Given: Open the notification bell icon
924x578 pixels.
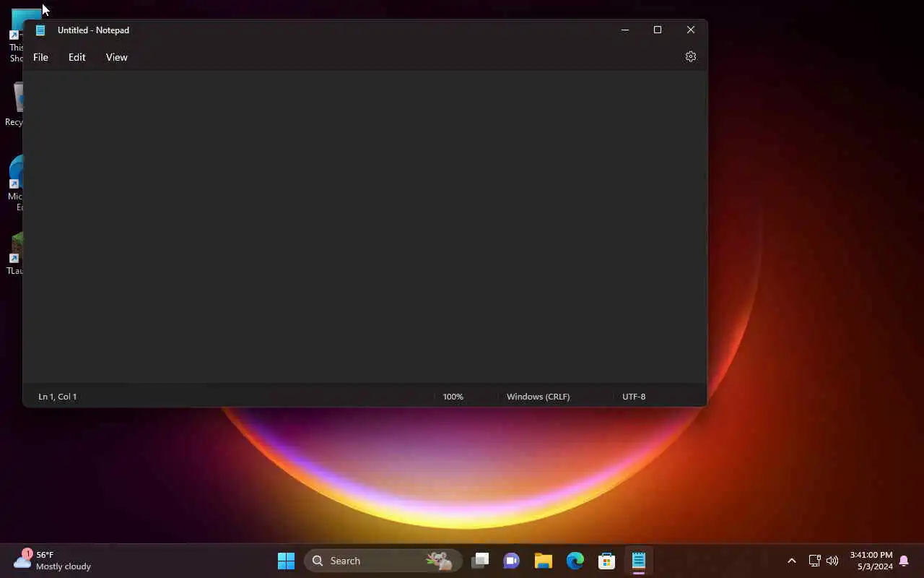Looking at the screenshot, I should [904, 561].
